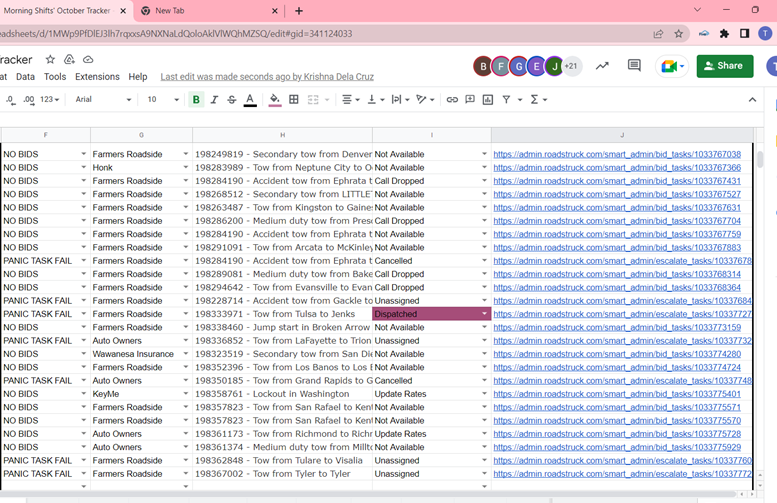Select cell 198367002 - Tow from Tyler to Tyler
The image size is (777, 503).
(x=282, y=474)
